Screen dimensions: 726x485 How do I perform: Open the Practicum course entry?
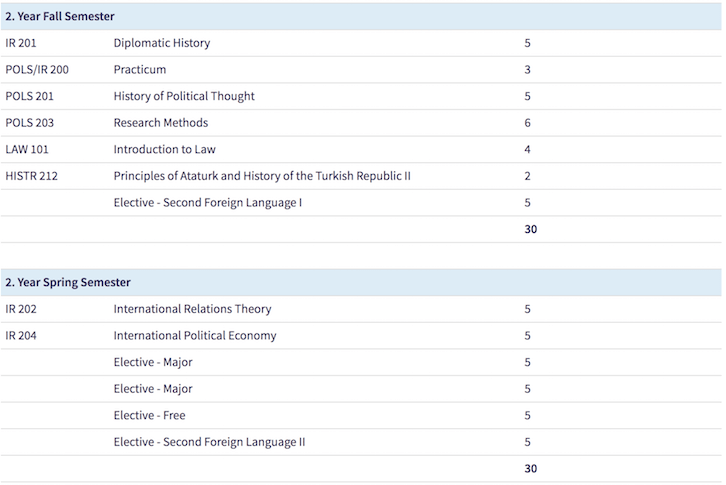point(139,70)
